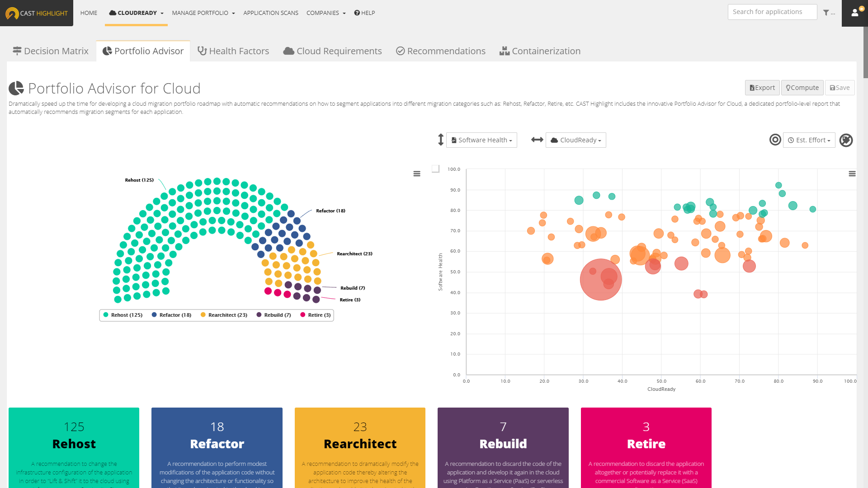The image size is (868, 488).
Task: Click the vertical axis arrow icon
Action: coord(441,140)
